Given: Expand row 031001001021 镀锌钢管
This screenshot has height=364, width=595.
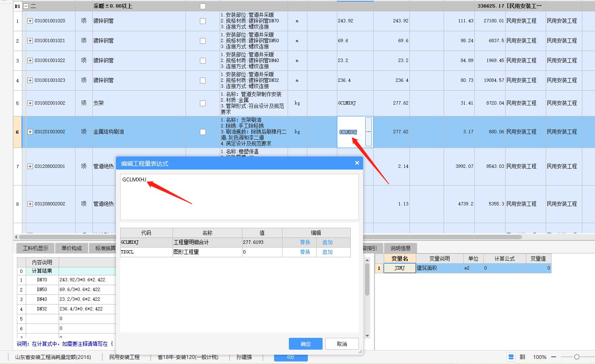Looking at the screenshot, I should coord(30,40).
